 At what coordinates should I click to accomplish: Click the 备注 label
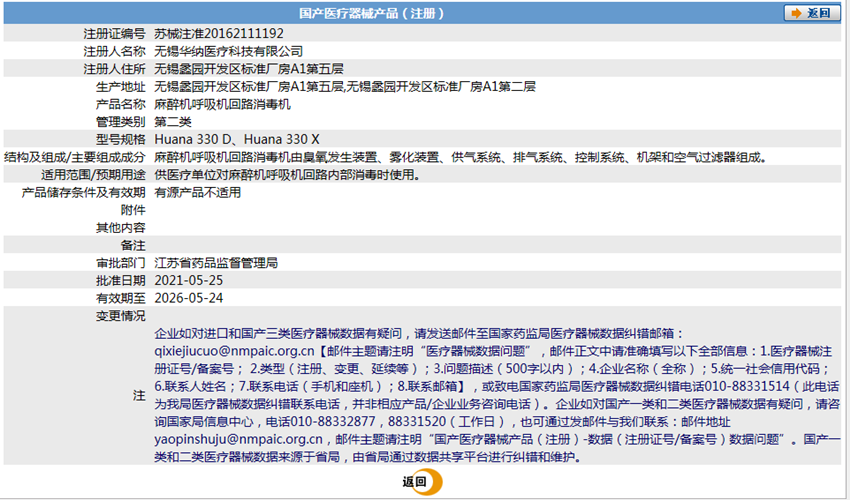133,245
